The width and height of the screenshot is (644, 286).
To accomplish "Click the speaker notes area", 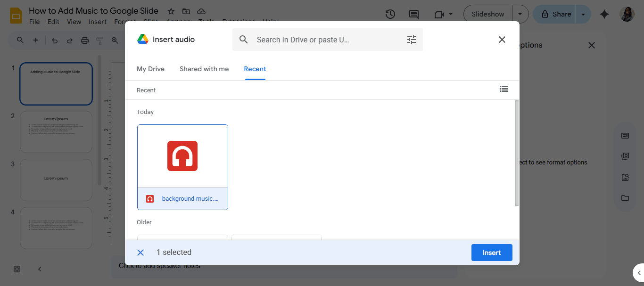I will (284, 266).
